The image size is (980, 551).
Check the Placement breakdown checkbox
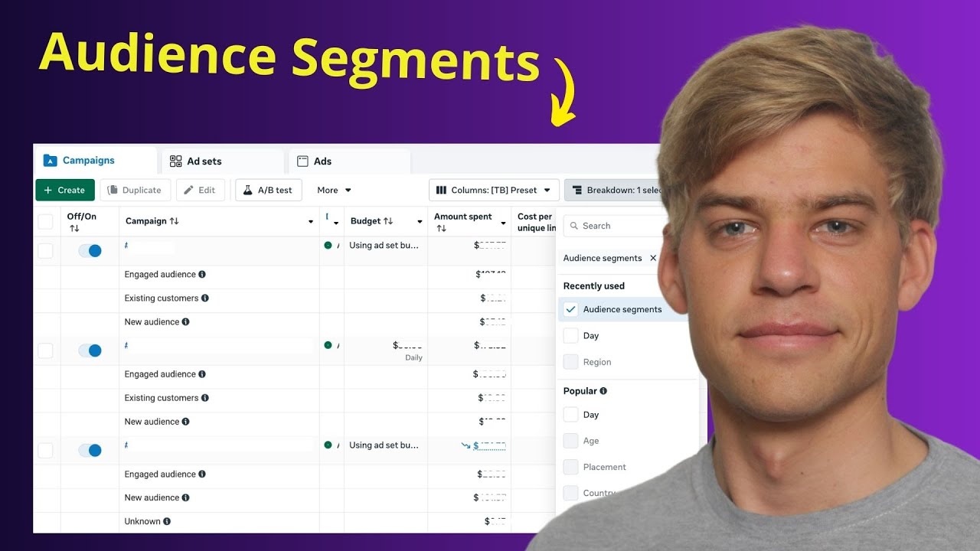[x=570, y=467]
